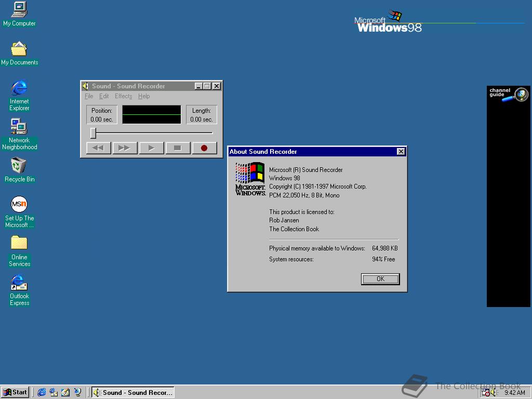Viewport: 532px width, 399px height.
Task: Click the 'PCM 22,050 Hz, 8 Bit, Mono' text
Action: coord(304,195)
